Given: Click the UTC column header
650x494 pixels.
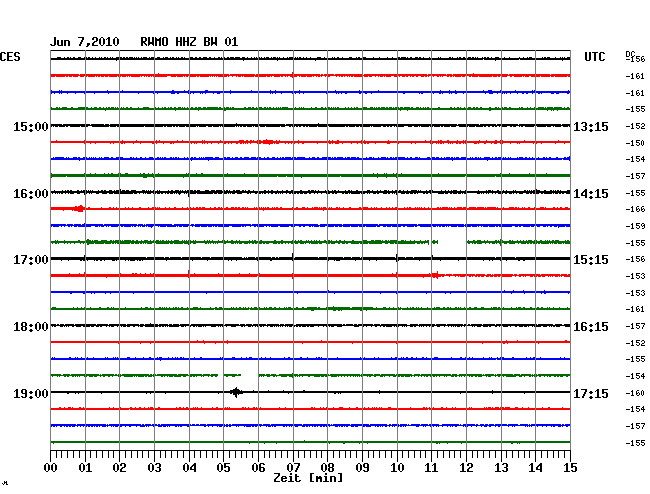Looking at the screenshot, I should click(x=594, y=57).
